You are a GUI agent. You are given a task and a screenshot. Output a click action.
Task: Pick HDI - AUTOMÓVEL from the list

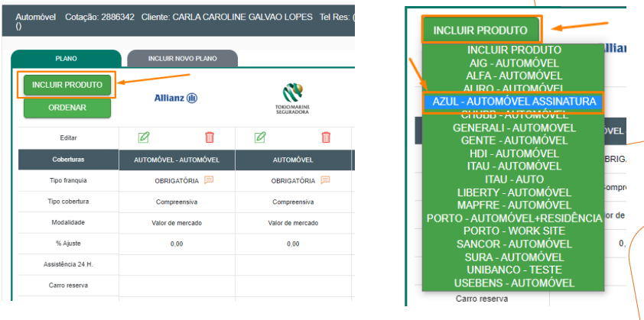coord(514,154)
